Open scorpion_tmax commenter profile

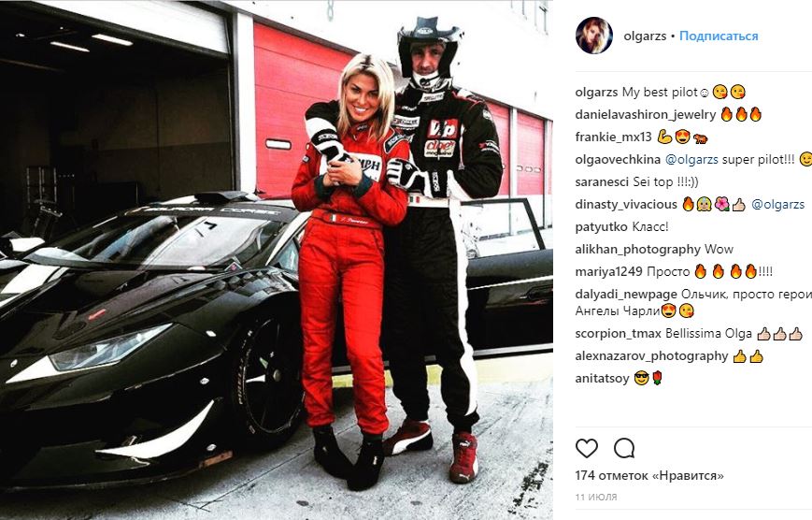[618, 334]
